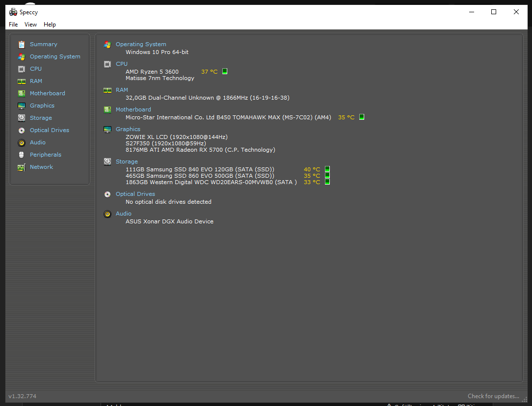Click the text Windows 10 Pro 64-bit
Image resolution: width=532 pixels, height=406 pixels.
pyautogui.click(x=157, y=52)
